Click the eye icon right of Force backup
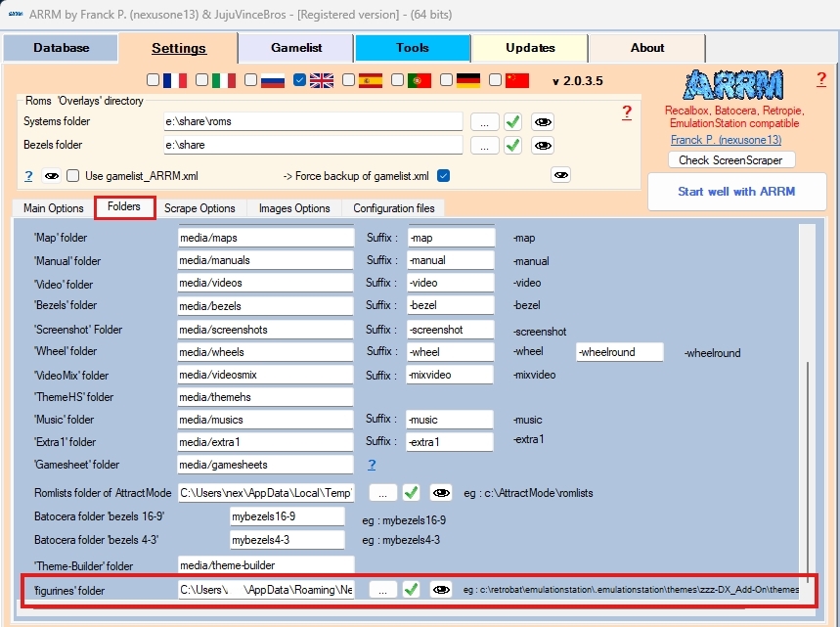 (x=560, y=175)
